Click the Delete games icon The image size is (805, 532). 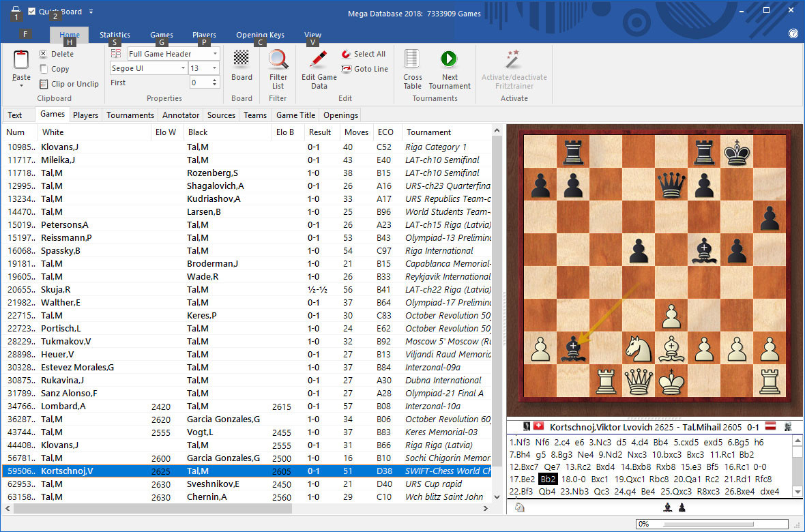(x=42, y=53)
